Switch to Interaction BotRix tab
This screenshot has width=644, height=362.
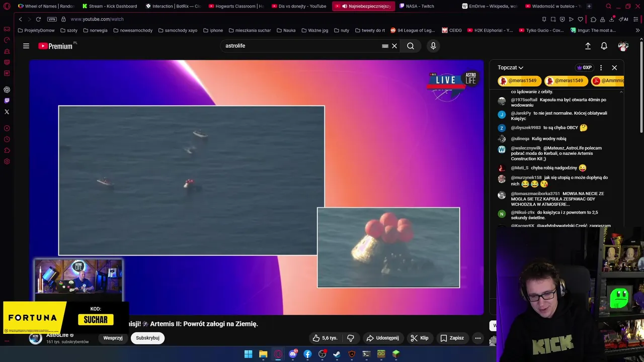coord(174,6)
